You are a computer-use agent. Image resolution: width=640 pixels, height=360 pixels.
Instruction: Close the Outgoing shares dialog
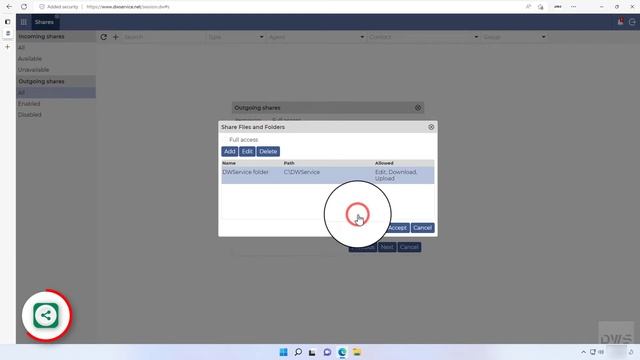click(x=418, y=108)
